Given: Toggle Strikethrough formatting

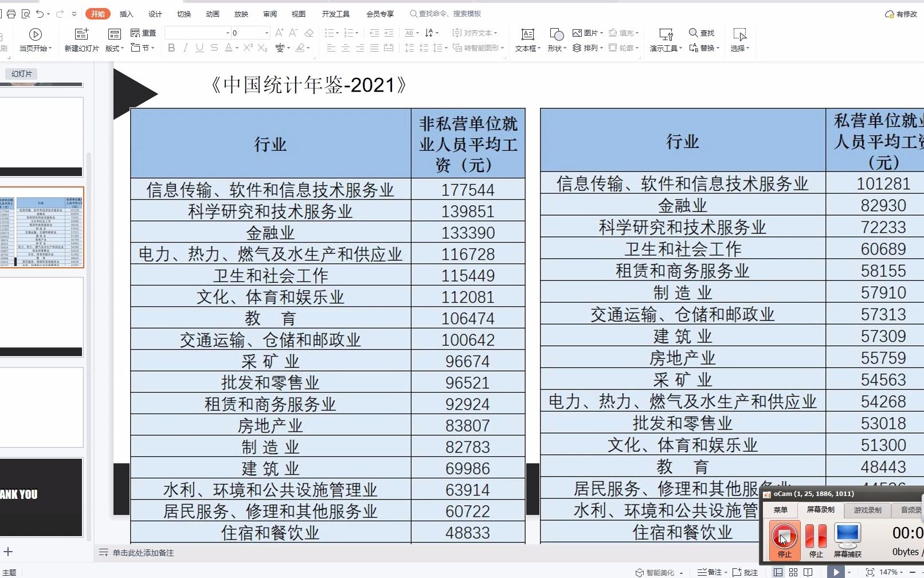Looking at the screenshot, I should click(214, 48).
